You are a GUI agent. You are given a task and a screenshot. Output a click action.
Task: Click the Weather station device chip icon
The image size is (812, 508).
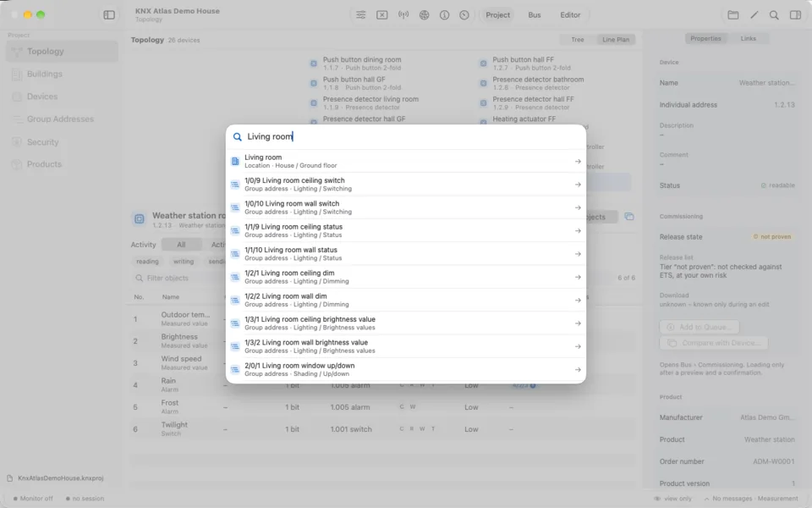[x=140, y=218]
